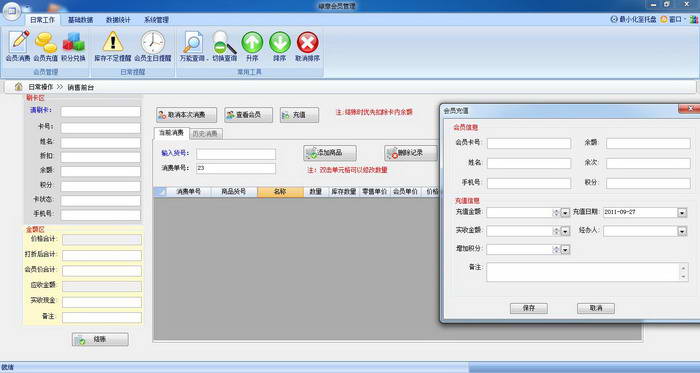
Task: Click the home icon in the breadcrumb bar
Action: (x=18, y=87)
